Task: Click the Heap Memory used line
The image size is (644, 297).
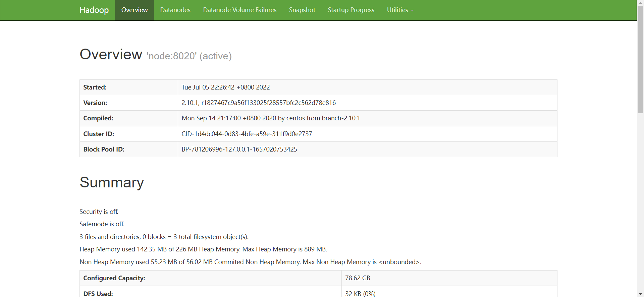Action: coord(203,249)
